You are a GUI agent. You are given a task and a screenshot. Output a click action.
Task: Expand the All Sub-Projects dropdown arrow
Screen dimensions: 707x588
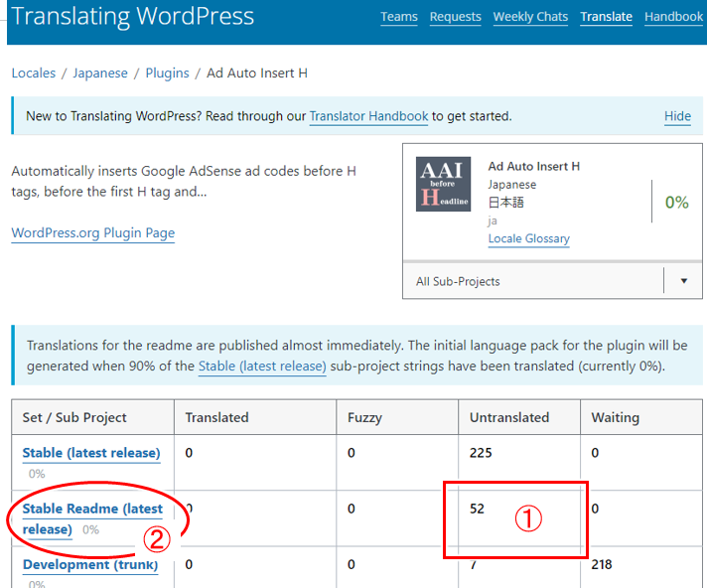pos(683,281)
